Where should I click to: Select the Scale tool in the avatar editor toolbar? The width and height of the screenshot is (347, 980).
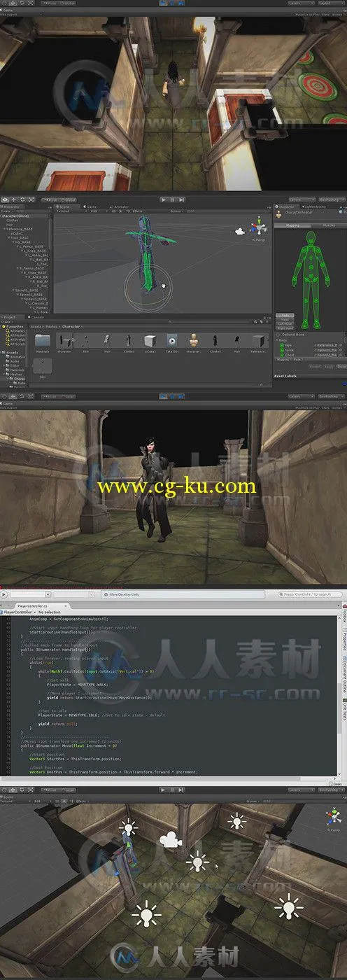[31, 199]
